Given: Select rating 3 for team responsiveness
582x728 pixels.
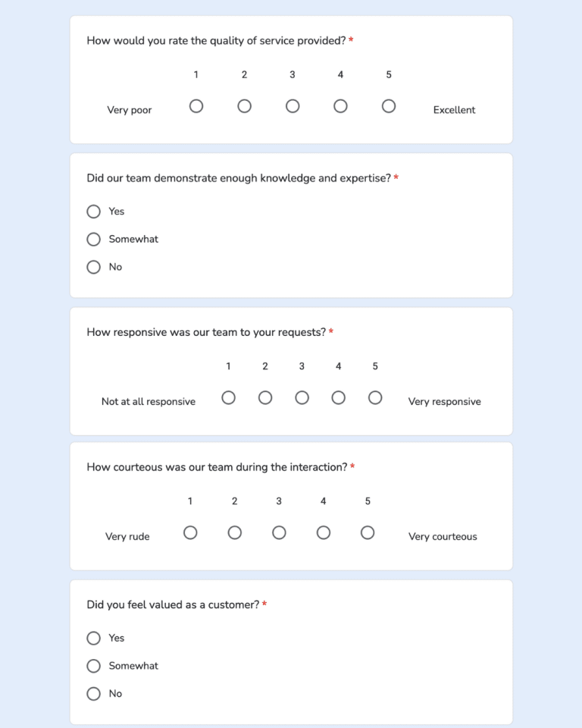Looking at the screenshot, I should pyautogui.click(x=302, y=397).
